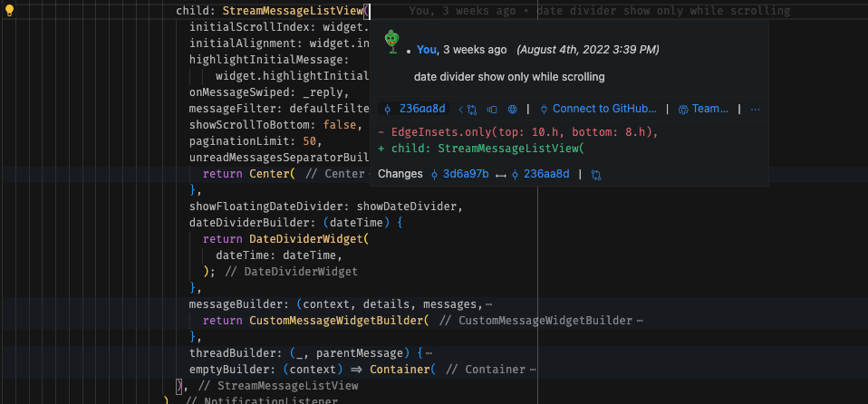
Task: Click 'dateDividerBuilder: (dateTime) {' line
Action: tap(296, 223)
